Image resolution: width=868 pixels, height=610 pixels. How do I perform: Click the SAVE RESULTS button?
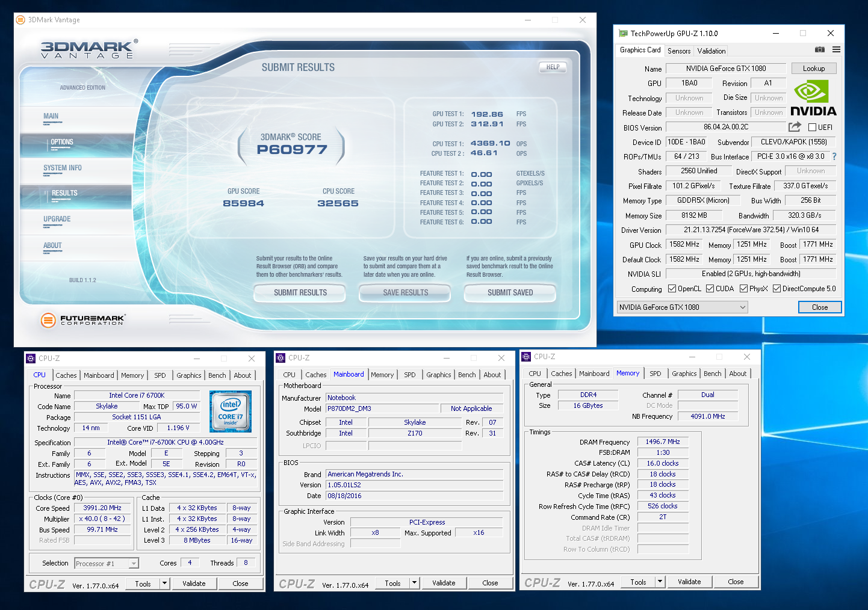click(x=406, y=293)
